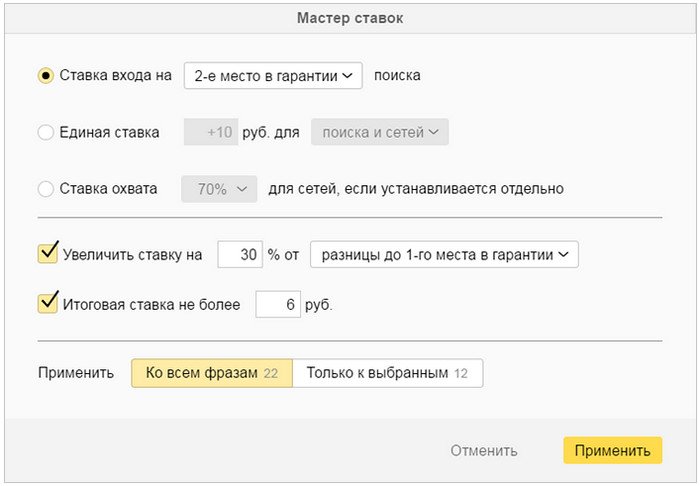Click the chevron arrow on the position dropdown

(x=347, y=76)
